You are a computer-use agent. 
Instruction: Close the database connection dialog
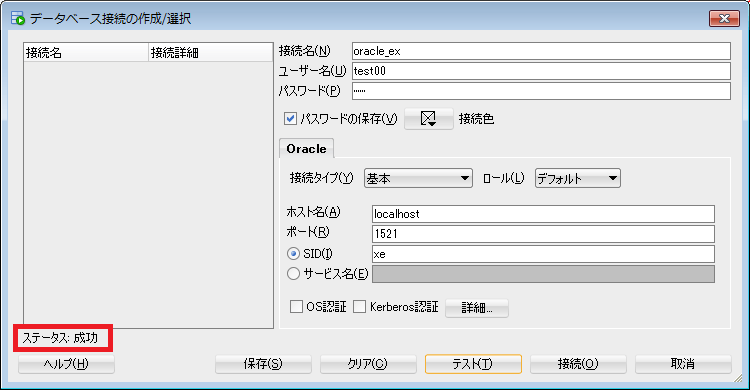[724, 19]
